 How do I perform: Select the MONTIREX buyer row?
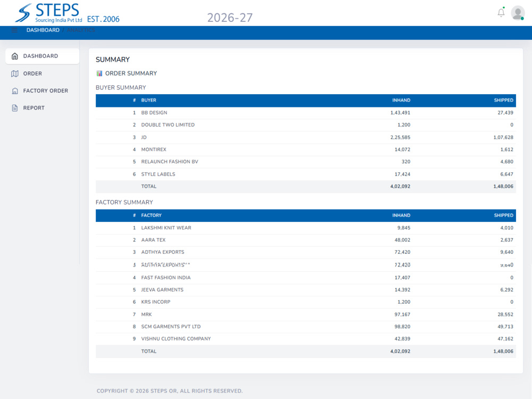pos(306,149)
